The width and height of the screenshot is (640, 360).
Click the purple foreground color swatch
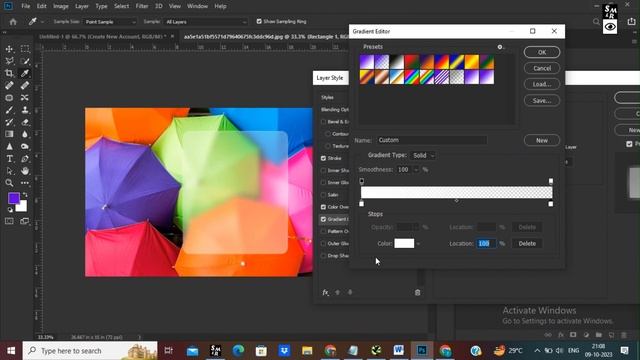tap(14, 198)
